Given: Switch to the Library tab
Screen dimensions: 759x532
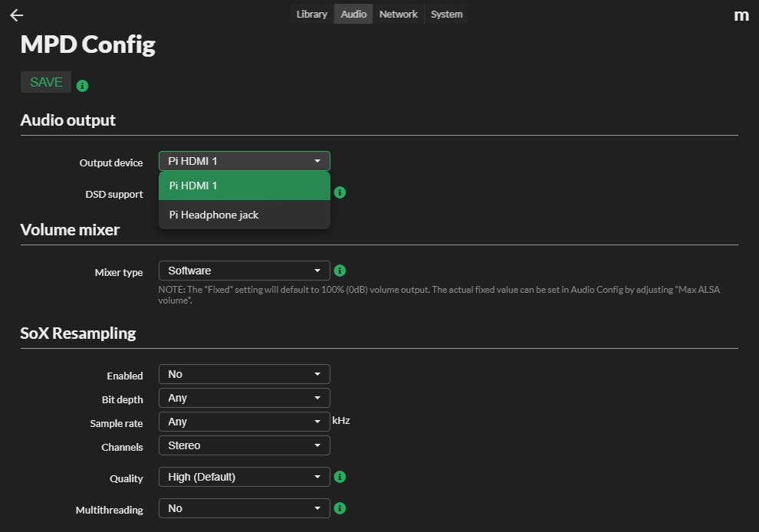Looking at the screenshot, I should coord(311,14).
